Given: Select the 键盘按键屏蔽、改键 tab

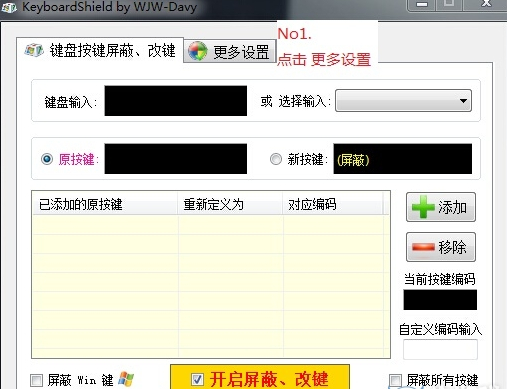Looking at the screenshot, I should click(100, 50).
